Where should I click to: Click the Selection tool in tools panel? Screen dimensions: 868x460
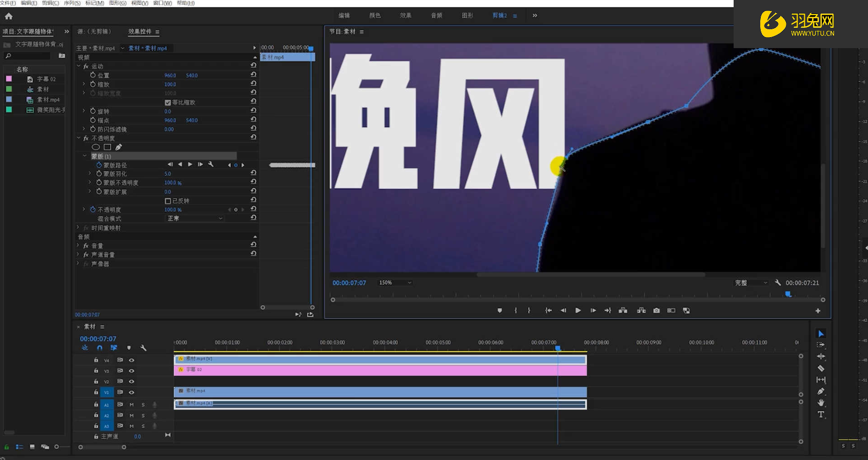[x=821, y=333]
